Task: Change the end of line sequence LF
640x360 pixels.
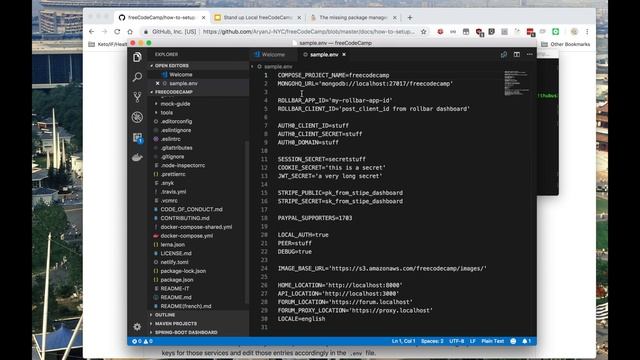Action: click(472, 341)
